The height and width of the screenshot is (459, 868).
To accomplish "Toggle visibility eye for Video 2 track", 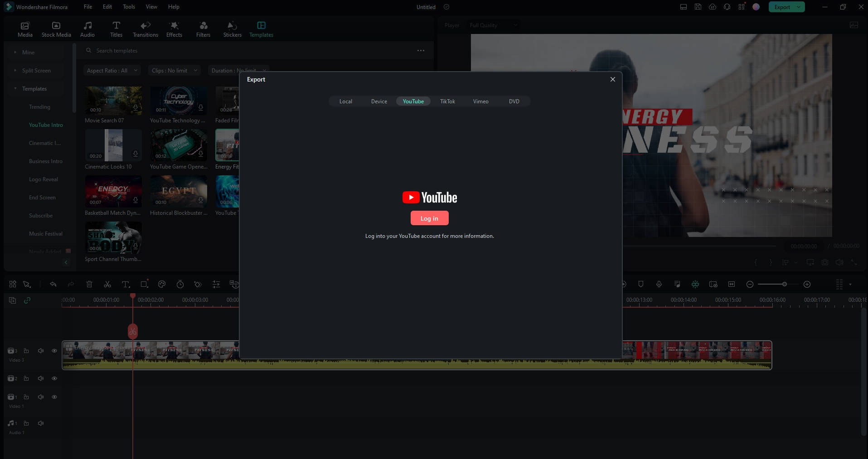I will coord(54,378).
